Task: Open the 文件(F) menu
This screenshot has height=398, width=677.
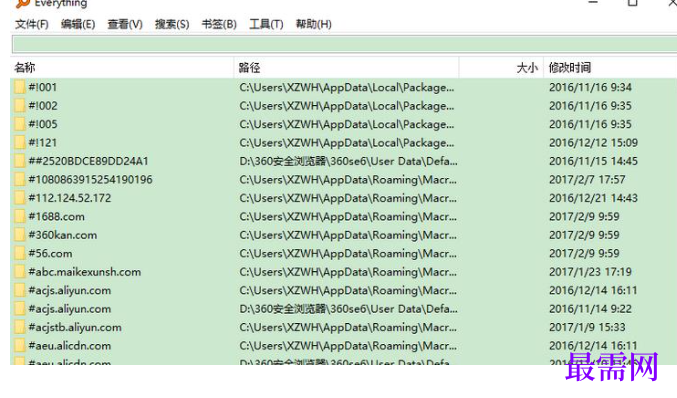Action: point(32,24)
